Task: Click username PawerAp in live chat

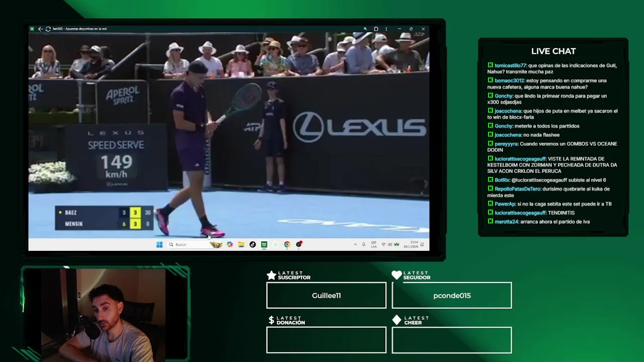Action: pyautogui.click(x=505, y=204)
